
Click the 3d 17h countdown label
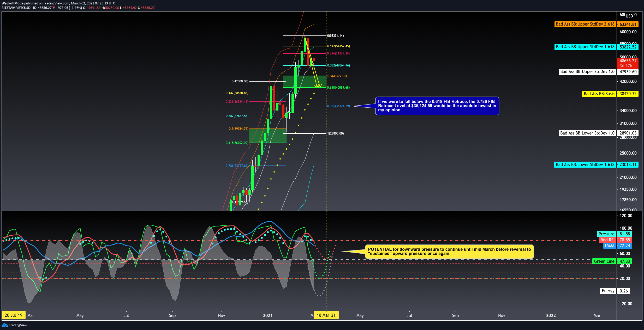pyautogui.click(x=626, y=66)
